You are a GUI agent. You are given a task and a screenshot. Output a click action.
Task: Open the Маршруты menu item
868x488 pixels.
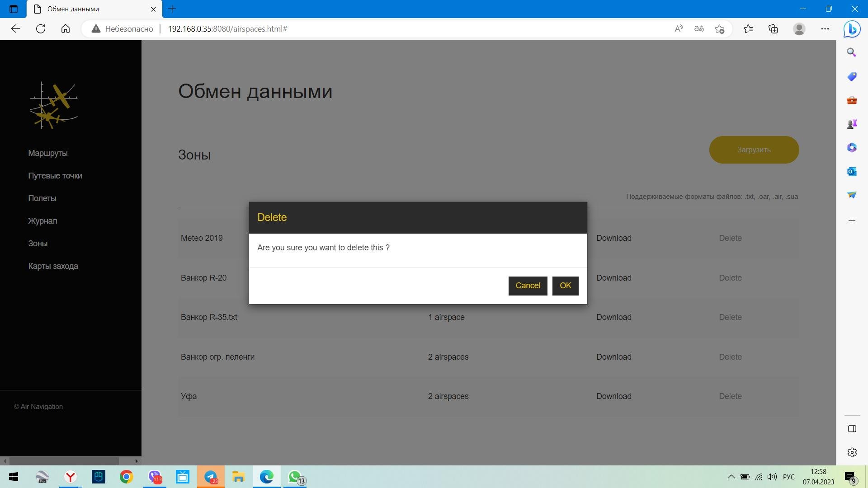click(x=48, y=153)
